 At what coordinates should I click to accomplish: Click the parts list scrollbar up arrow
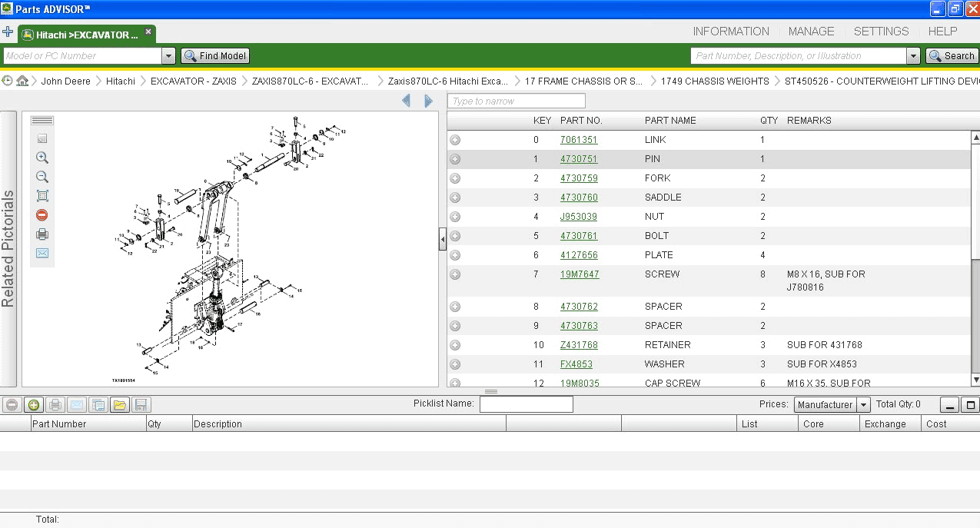[975, 138]
